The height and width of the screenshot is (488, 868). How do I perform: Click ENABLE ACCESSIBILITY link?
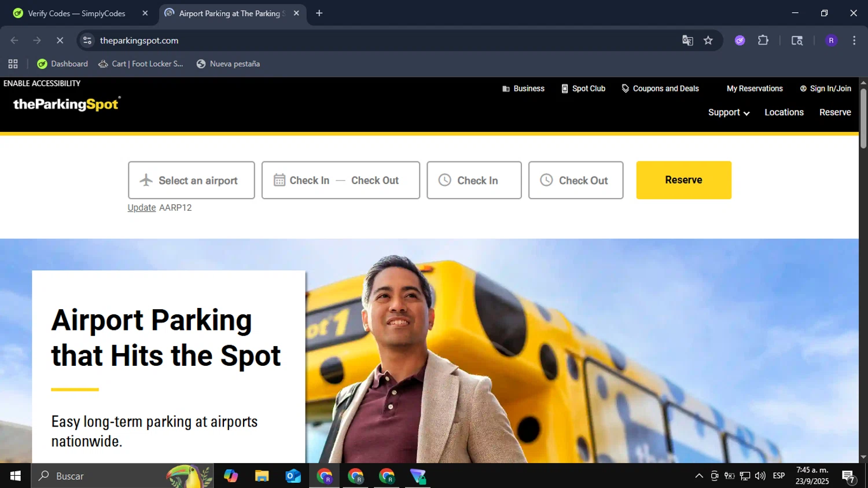coord(42,83)
